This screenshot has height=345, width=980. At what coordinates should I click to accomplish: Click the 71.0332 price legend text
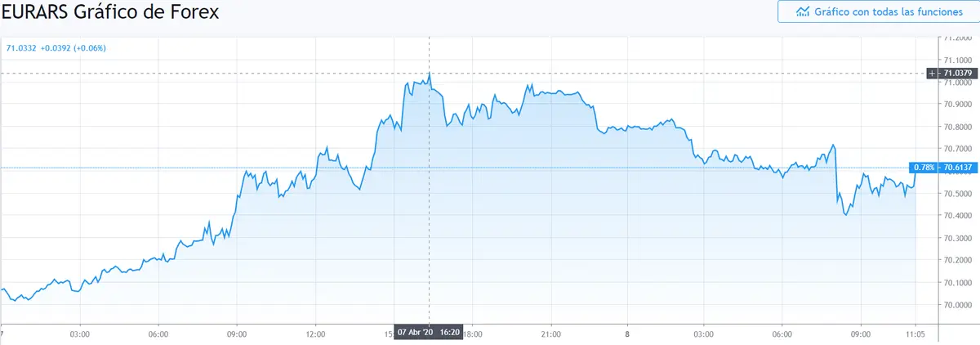click(x=21, y=48)
